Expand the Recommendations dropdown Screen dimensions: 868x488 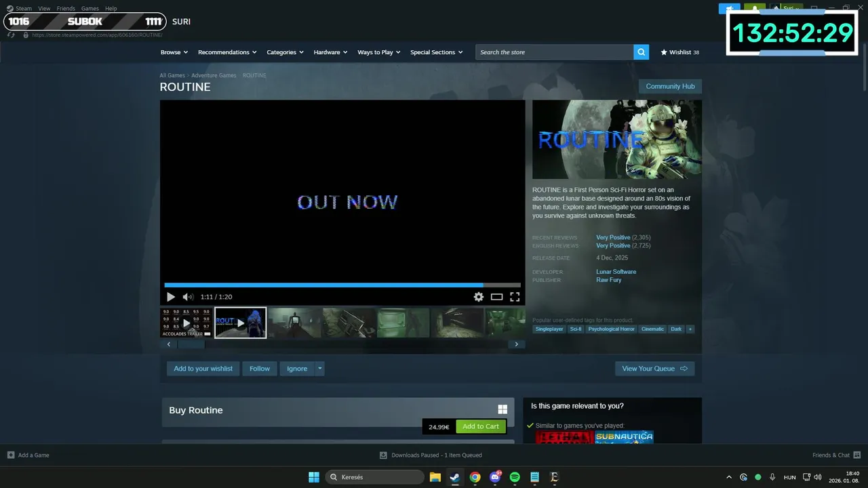pos(227,52)
